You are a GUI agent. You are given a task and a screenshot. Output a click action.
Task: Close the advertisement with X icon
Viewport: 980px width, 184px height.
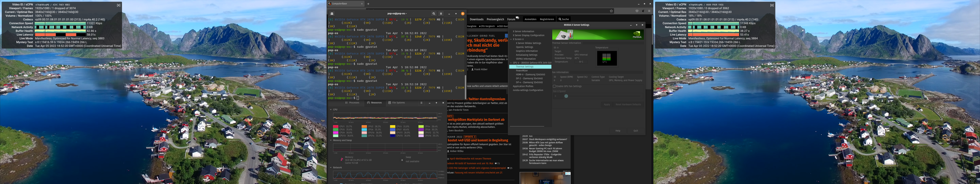(x=569, y=173)
